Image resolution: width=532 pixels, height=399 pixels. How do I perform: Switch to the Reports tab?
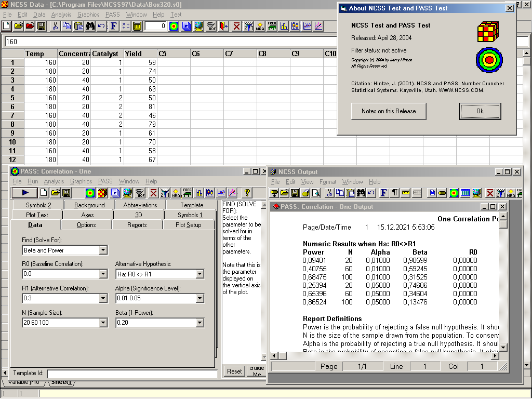pyautogui.click(x=137, y=225)
